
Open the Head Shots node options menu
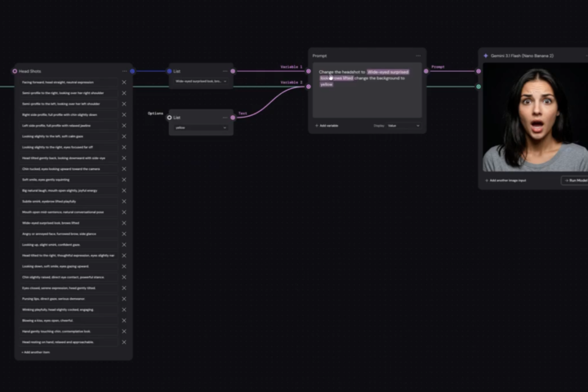tap(124, 71)
